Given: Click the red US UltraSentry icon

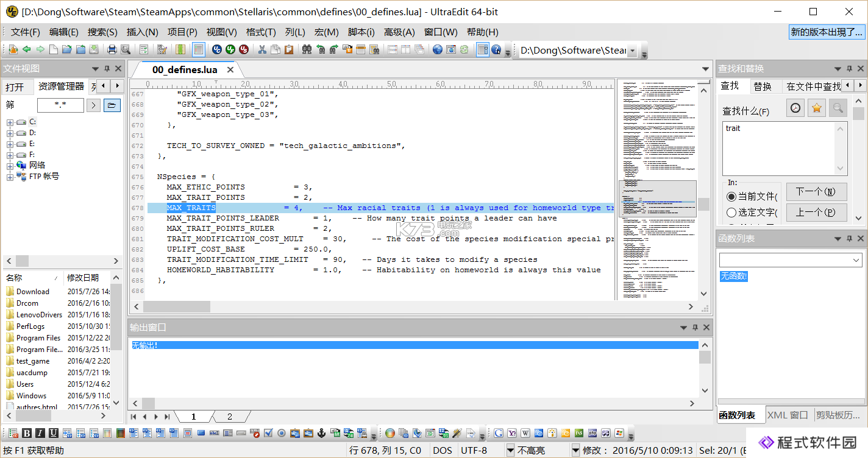Looking at the screenshot, I should click(244, 50).
